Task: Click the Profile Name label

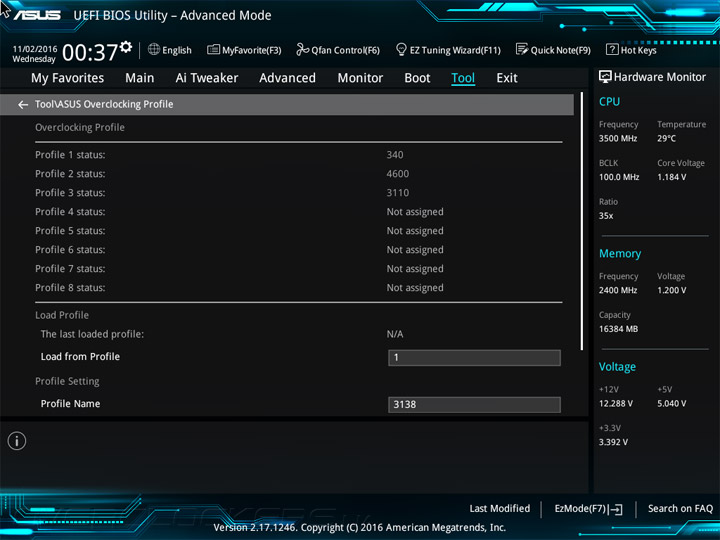Action: (70, 404)
